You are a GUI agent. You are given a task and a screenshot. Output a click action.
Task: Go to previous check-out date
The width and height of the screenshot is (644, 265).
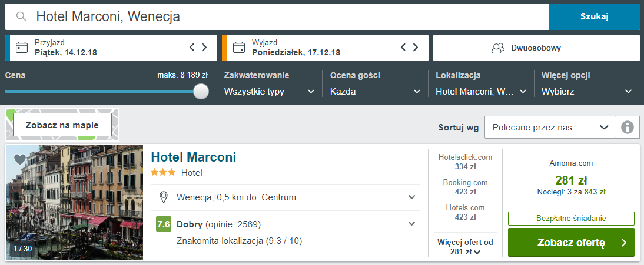(x=404, y=48)
